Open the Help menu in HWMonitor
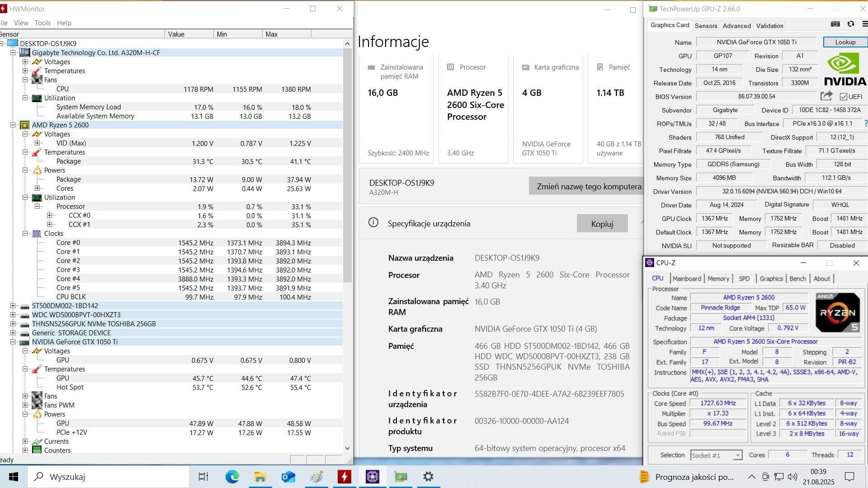Viewport: 868px width, 488px height. [64, 23]
